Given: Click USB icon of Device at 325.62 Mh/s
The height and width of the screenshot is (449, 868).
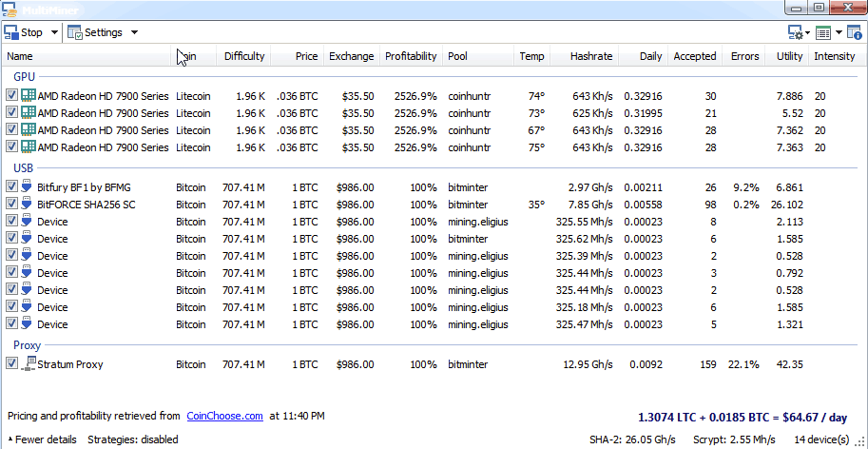Looking at the screenshot, I should pyautogui.click(x=27, y=239).
